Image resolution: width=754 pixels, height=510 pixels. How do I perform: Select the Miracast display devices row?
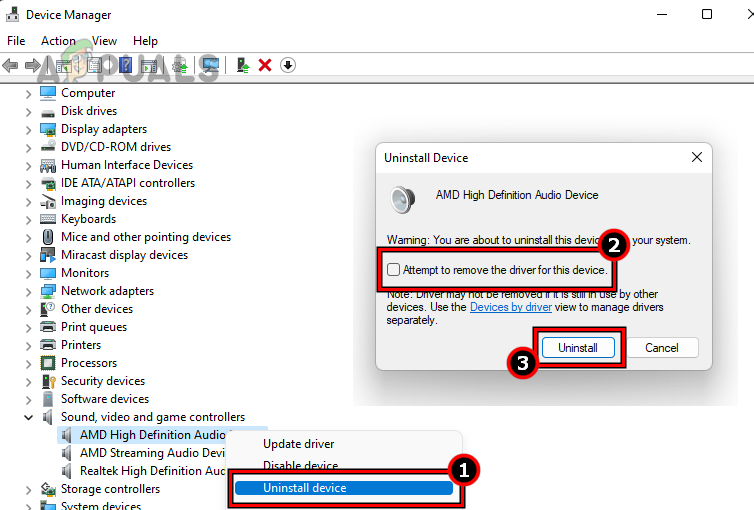[x=124, y=255]
